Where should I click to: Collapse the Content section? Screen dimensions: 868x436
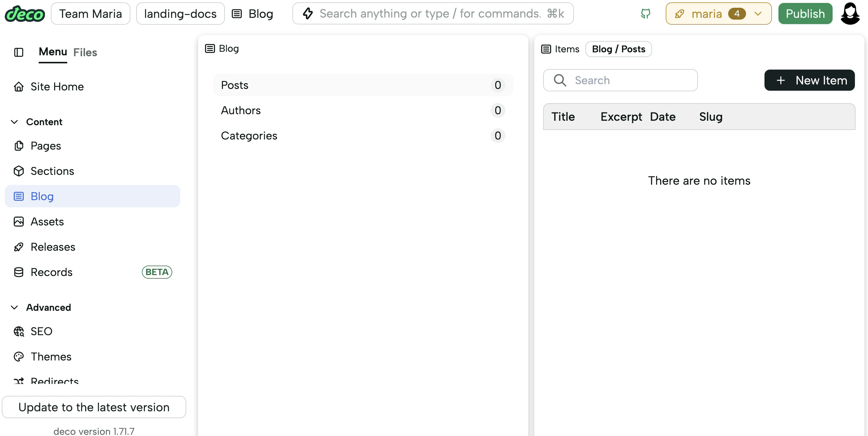[x=14, y=122]
